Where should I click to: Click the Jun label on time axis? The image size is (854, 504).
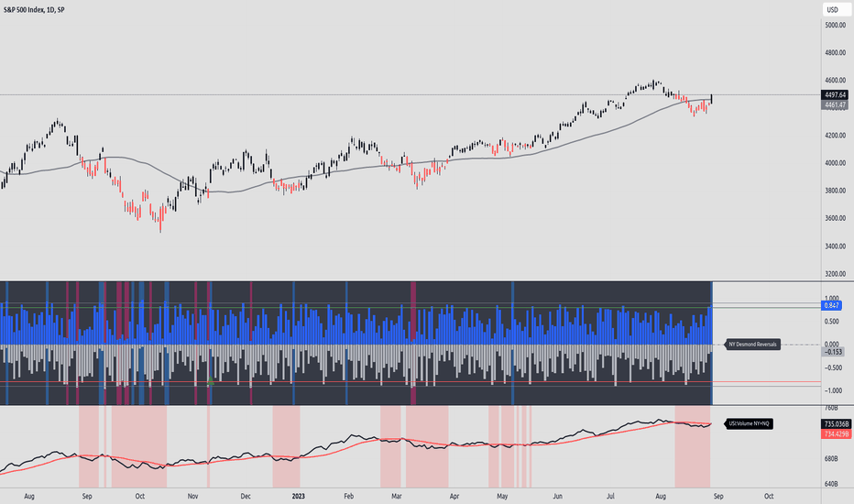point(557,497)
